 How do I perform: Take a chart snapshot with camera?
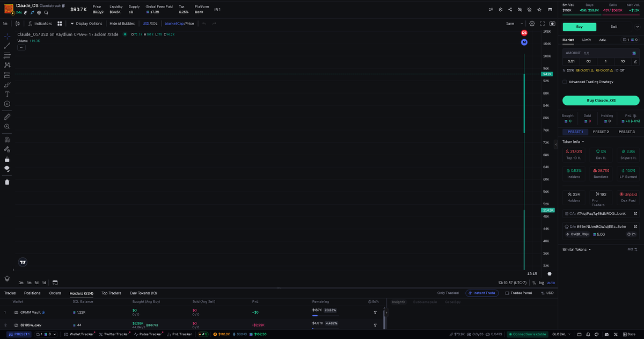(552, 24)
